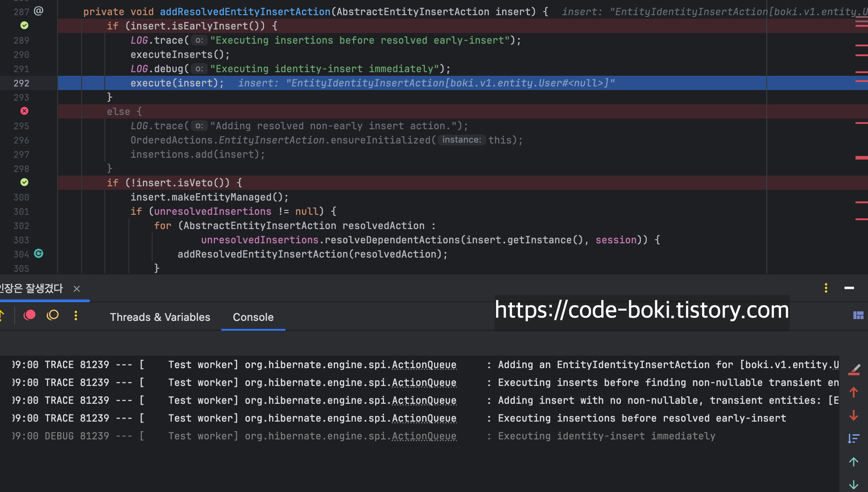Open the debug toolbar more actions menu
Screen dimensions: 868x492
coord(76,316)
